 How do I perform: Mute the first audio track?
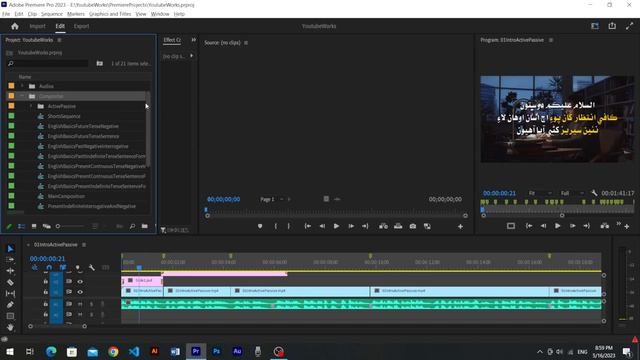[80, 304]
